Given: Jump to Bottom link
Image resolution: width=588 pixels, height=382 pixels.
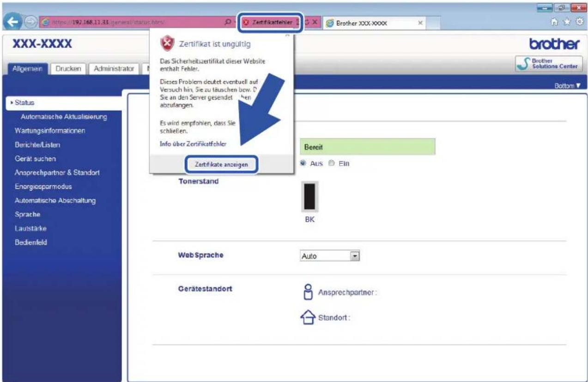Looking at the screenshot, I should (568, 86).
